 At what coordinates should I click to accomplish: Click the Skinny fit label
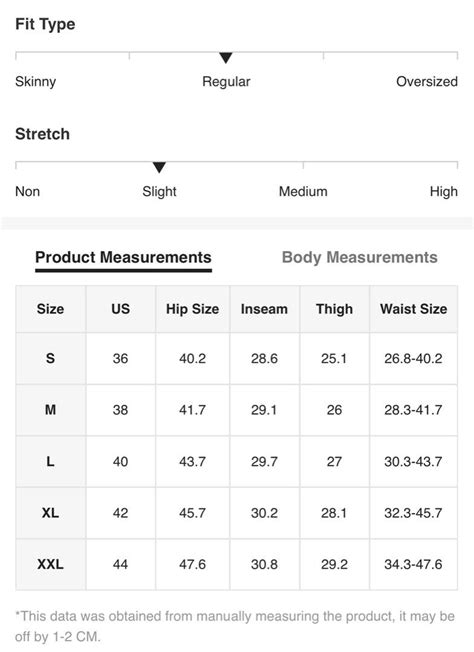pyautogui.click(x=35, y=82)
